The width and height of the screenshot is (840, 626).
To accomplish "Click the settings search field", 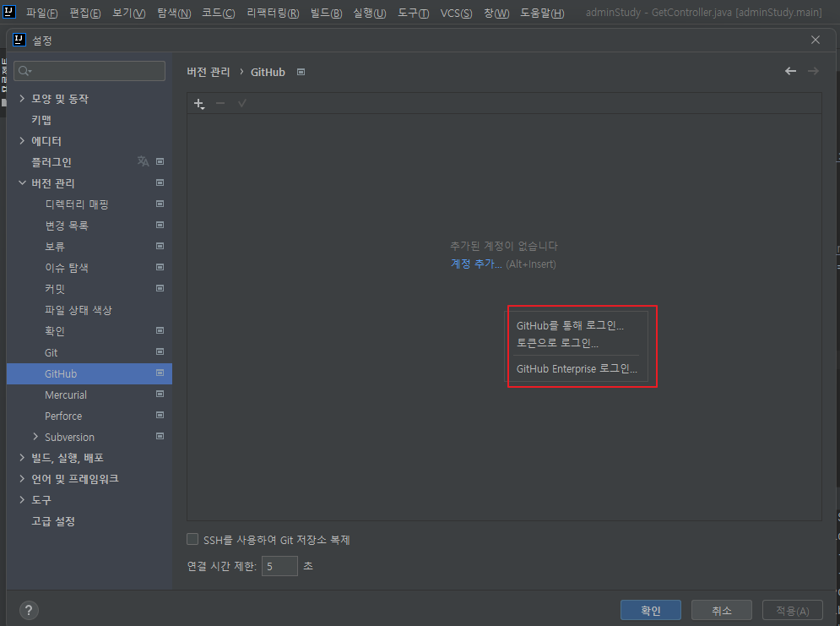I will (89, 71).
